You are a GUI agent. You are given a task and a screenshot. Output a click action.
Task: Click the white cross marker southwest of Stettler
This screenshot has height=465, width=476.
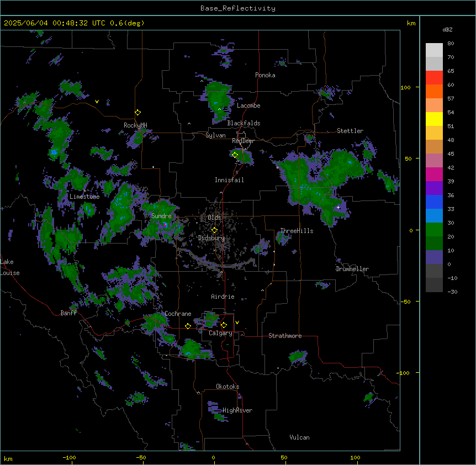[x=338, y=207]
